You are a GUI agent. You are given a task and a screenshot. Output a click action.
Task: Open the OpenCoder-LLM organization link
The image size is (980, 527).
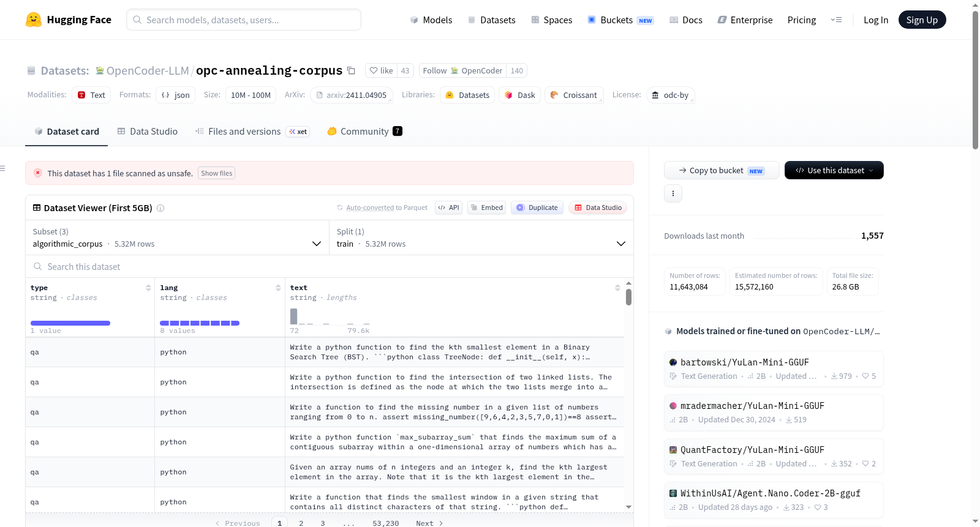click(148, 70)
